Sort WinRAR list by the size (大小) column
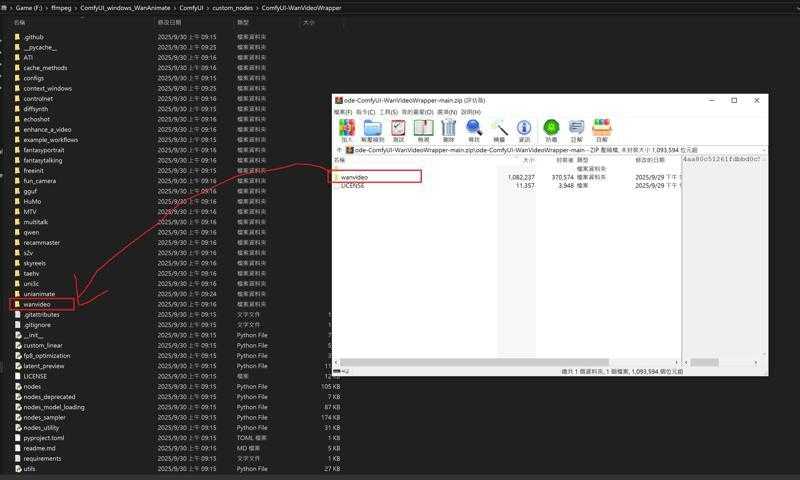Screen dimensions: 800x480 (x=528, y=160)
